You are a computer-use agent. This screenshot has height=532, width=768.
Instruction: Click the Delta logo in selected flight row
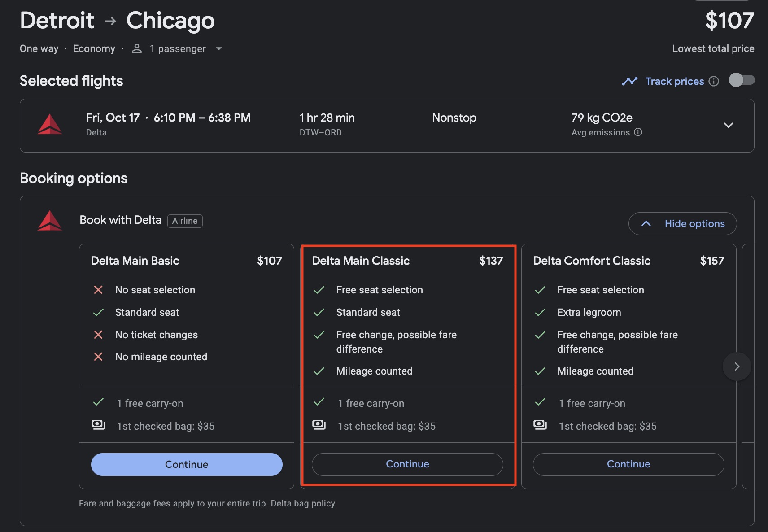pos(50,124)
